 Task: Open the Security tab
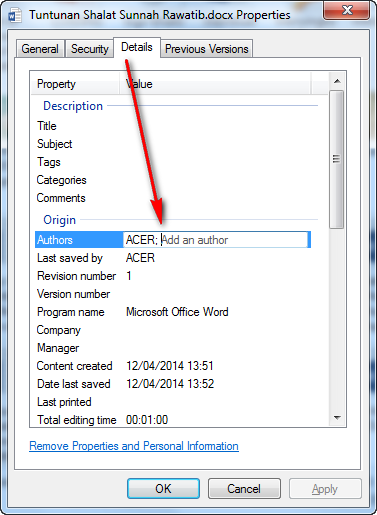point(90,49)
